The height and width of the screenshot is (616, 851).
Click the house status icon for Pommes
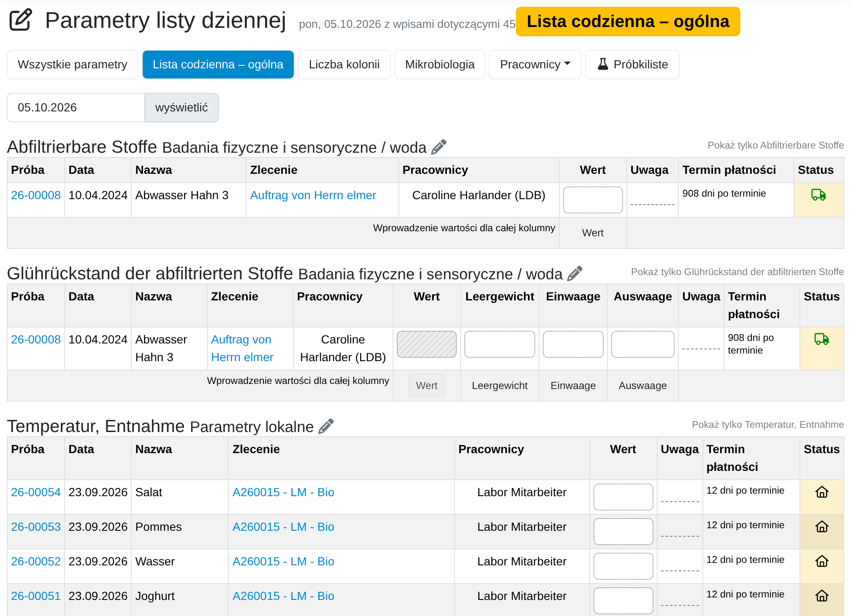tap(821, 527)
